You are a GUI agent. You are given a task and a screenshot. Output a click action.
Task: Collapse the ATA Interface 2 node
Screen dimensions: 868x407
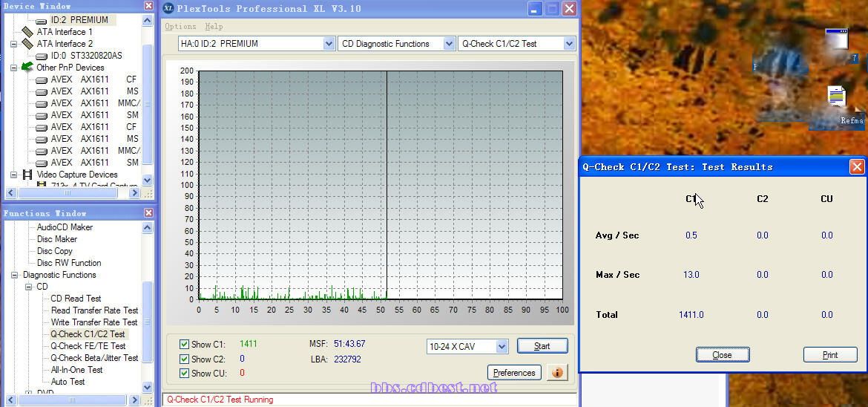coord(14,44)
